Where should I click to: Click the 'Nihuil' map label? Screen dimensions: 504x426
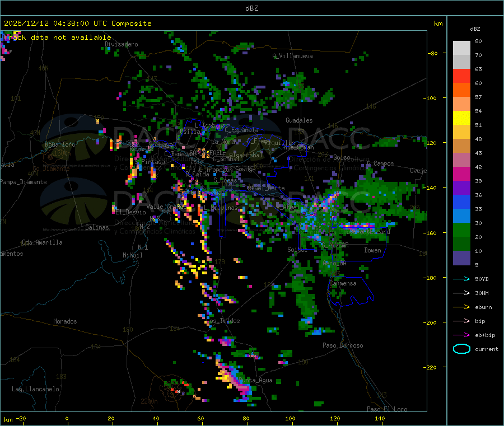(133, 255)
